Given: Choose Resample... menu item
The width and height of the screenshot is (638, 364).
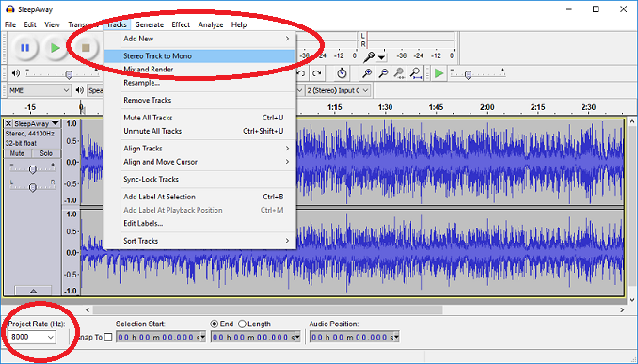Looking at the screenshot, I should [x=199, y=83].
